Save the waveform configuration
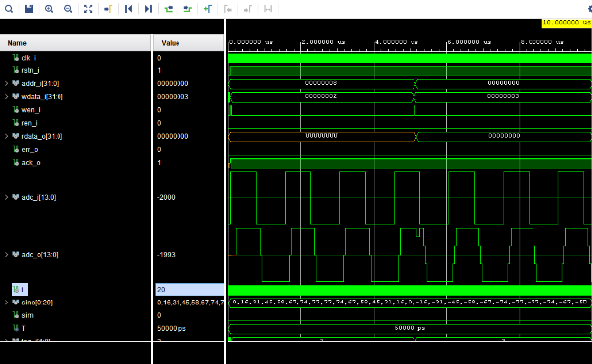Viewport: 592px width, 364px height. [29, 9]
